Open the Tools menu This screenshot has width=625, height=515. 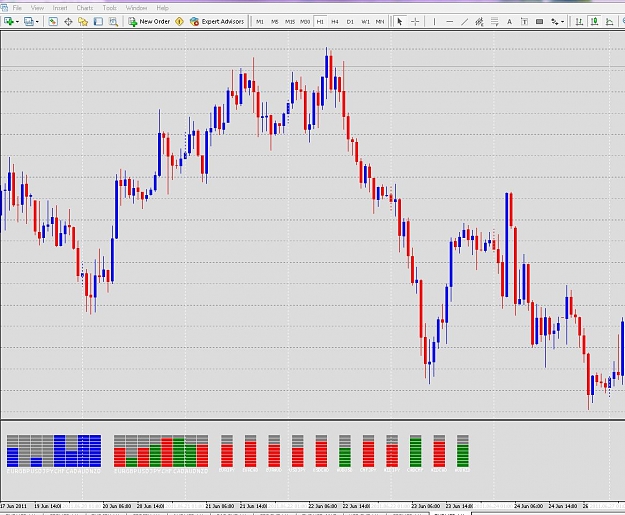click(109, 8)
